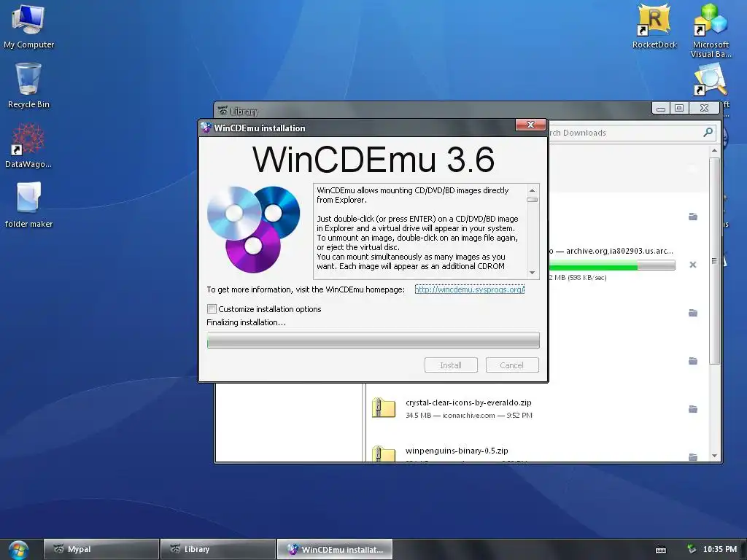
Task: Select the RocketDock desktop shortcut
Action: point(654,26)
